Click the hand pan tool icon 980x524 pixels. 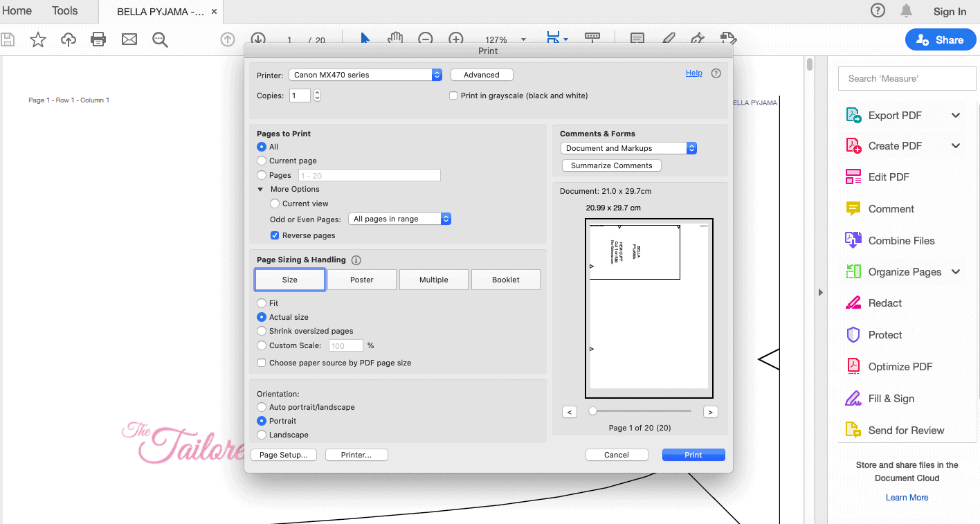tap(395, 39)
